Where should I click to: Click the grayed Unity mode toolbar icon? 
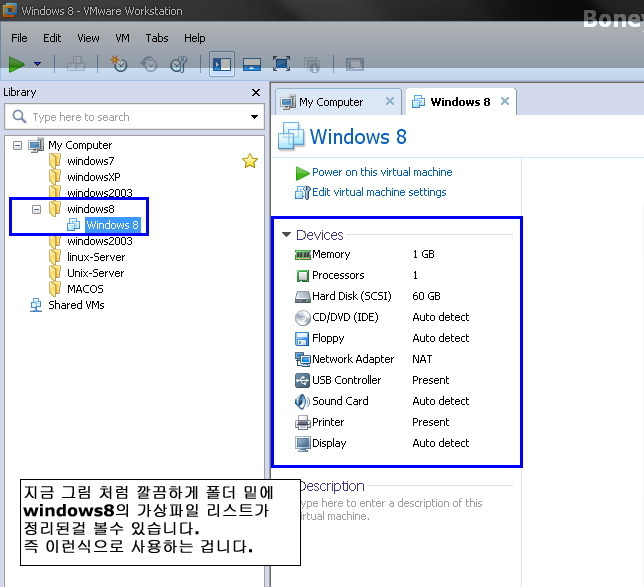pos(312,64)
